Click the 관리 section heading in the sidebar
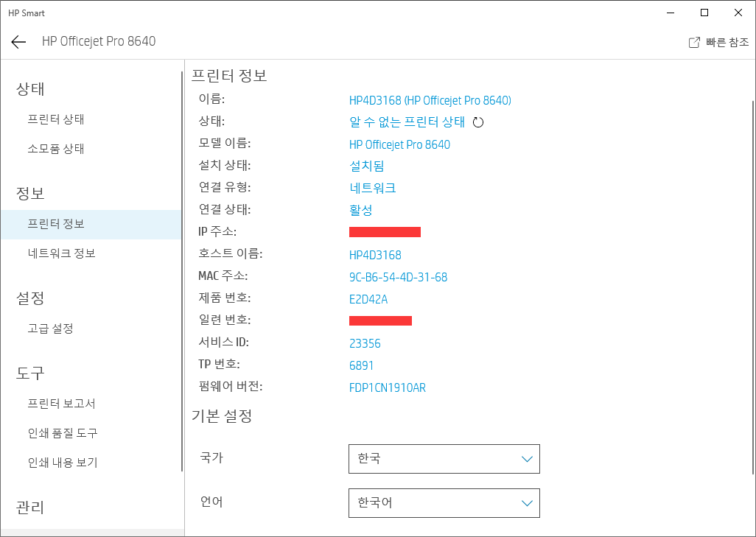756x537 pixels. coord(30,508)
